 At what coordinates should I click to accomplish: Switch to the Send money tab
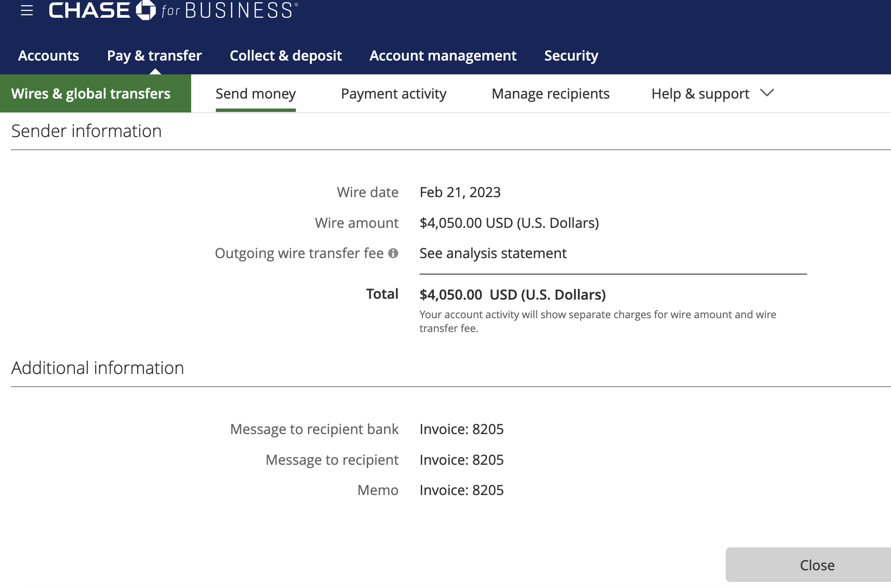coord(256,94)
